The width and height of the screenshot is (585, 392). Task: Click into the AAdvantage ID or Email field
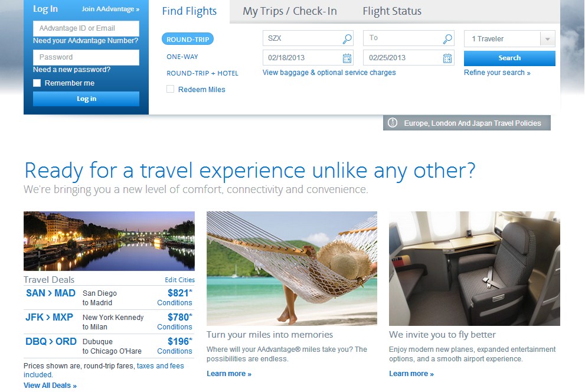[86, 28]
